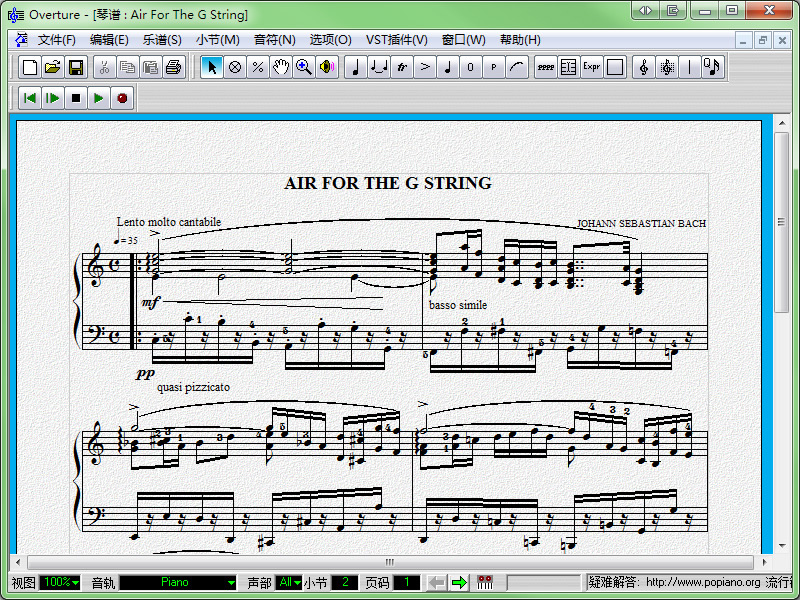Image resolution: width=800 pixels, height=600 pixels.
Task: Click the JOHANN SEBASTIAN BACH composer text
Action: (641, 223)
